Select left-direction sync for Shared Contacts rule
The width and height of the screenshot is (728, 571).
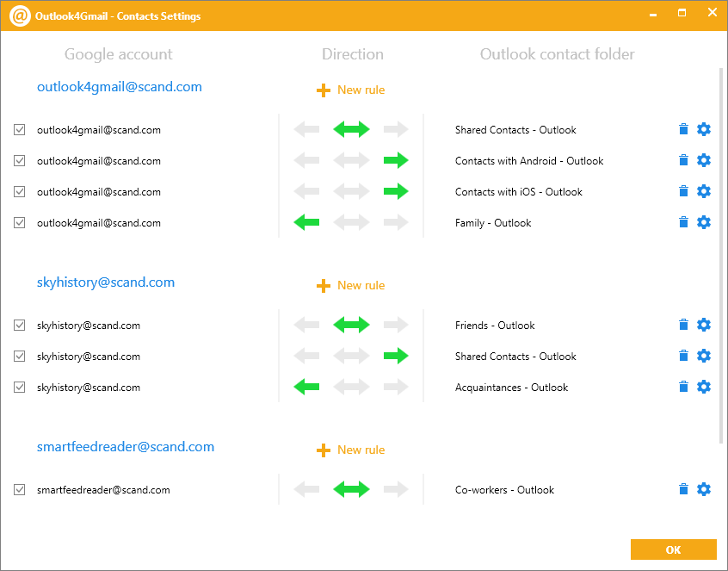306,129
